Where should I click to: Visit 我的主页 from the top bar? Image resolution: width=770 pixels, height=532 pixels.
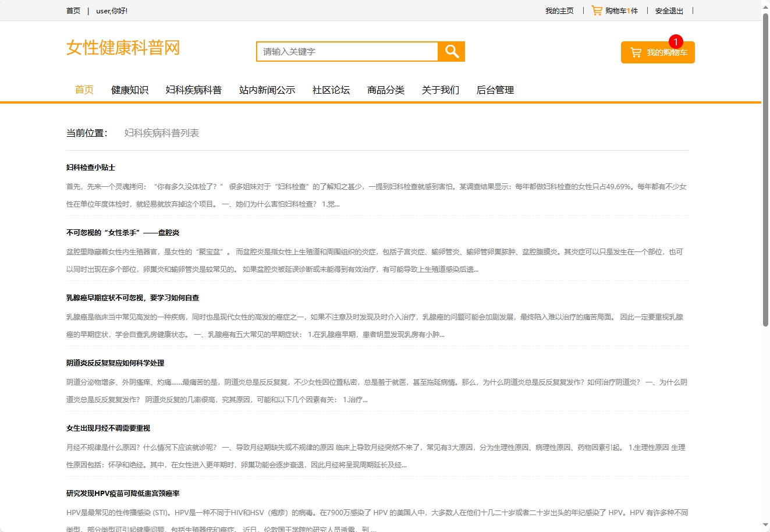pos(558,10)
